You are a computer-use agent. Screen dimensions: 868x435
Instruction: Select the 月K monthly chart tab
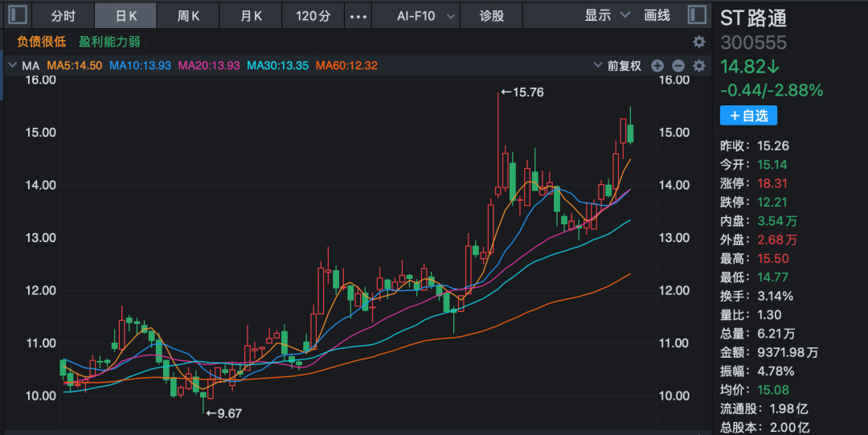pos(251,15)
